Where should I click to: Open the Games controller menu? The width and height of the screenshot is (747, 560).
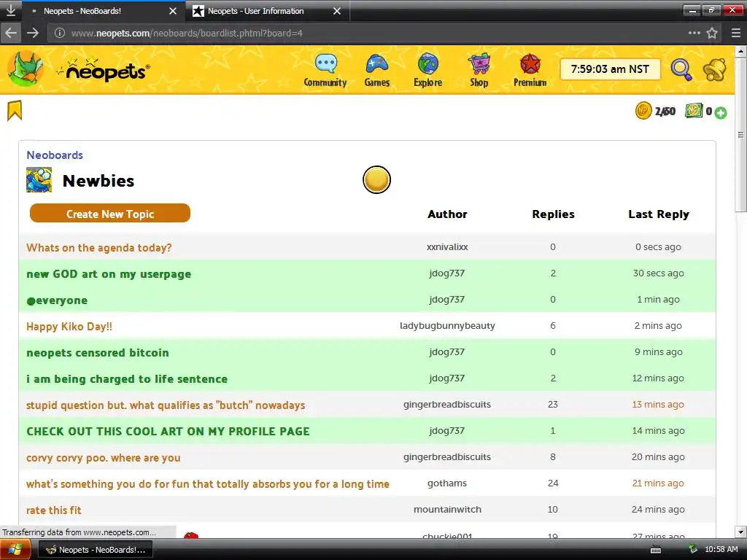coord(377,71)
